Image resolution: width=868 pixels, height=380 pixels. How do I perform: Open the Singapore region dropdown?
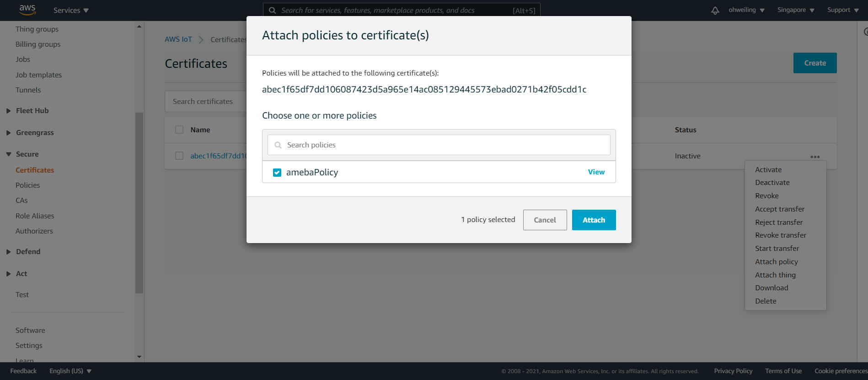[796, 10]
